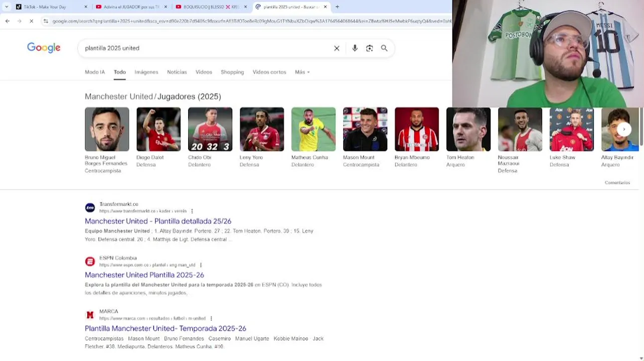Click the address bar URL
This screenshot has height=361, width=644.
point(251,21)
